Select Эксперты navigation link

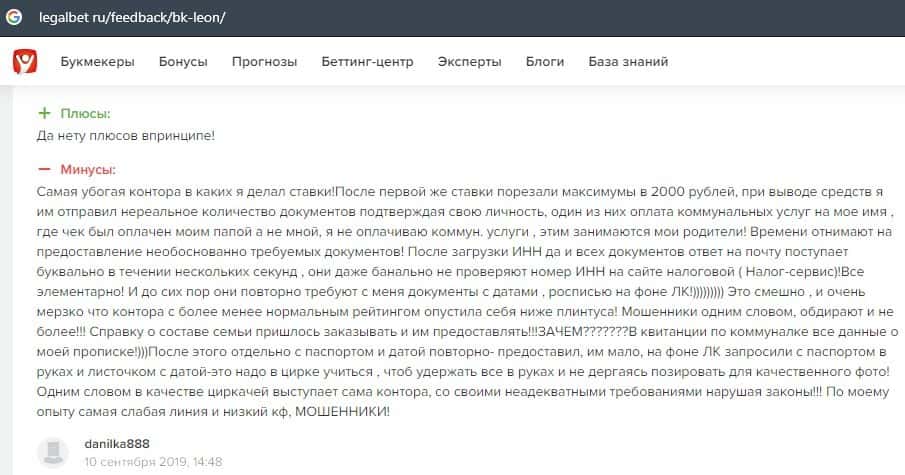pos(469,62)
